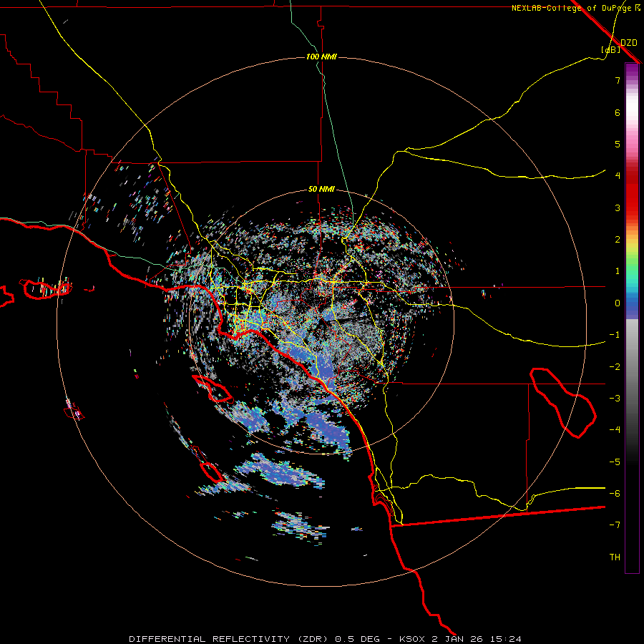Click the 'DIFFERENTIAL REFLECTIVITY (ZDR)' title text
Image resolution: width=644 pixels, height=644 pixels.
pyautogui.click(x=228, y=639)
